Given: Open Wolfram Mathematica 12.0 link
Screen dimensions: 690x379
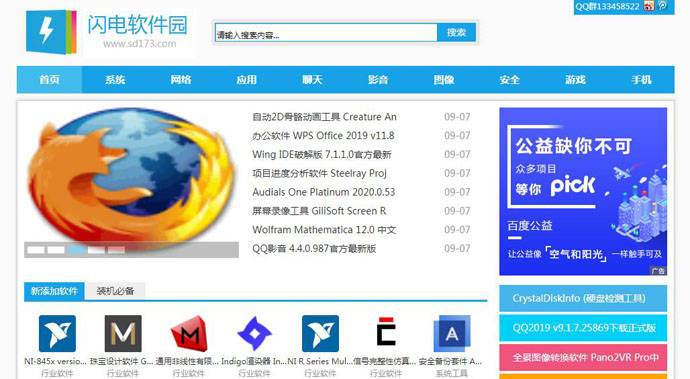Looking at the screenshot, I should coord(324,230).
